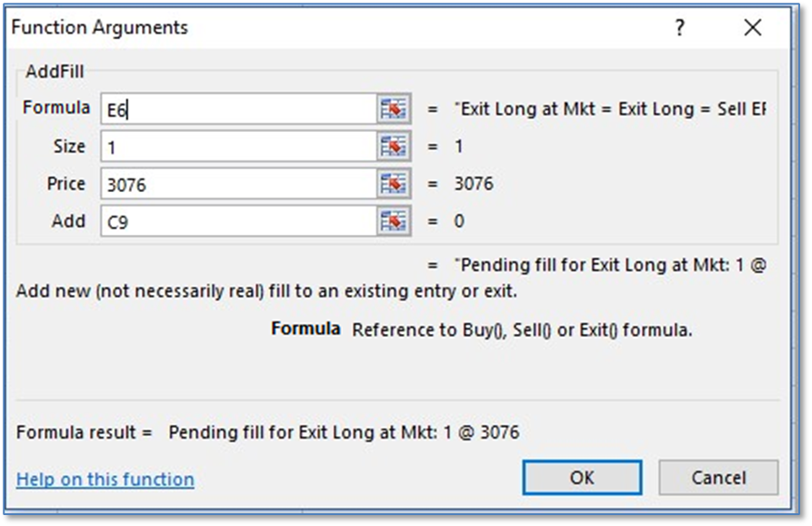Click the AddFill function group label
812x526 pixels.
(x=55, y=72)
